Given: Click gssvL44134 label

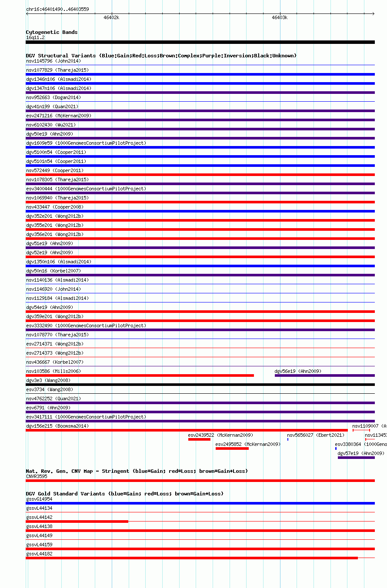Looking at the screenshot, I should [39, 508].
